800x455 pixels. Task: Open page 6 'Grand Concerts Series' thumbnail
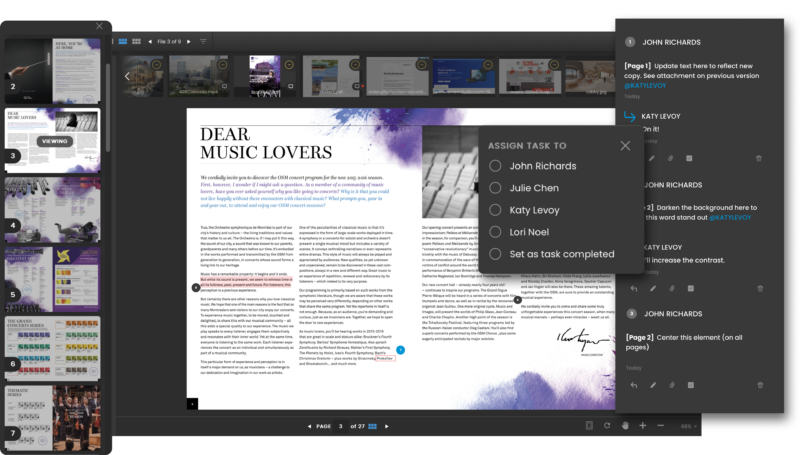point(53,348)
